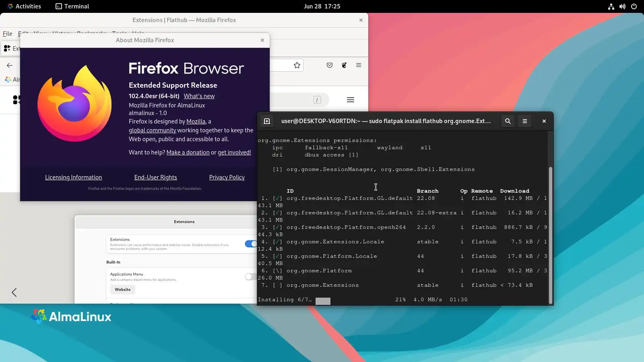Click the terminal vertical scrollbar
The image size is (644, 362).
pyautogui.click(x=550, y=235)
